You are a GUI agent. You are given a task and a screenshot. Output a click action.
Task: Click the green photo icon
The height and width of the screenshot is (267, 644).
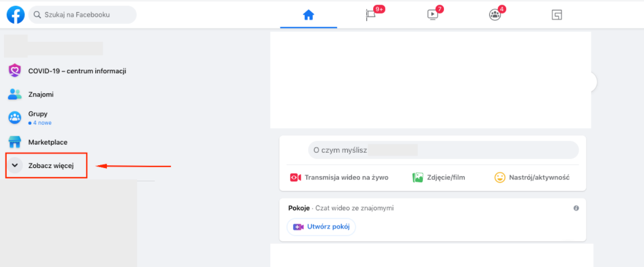[x=418, y=177]
